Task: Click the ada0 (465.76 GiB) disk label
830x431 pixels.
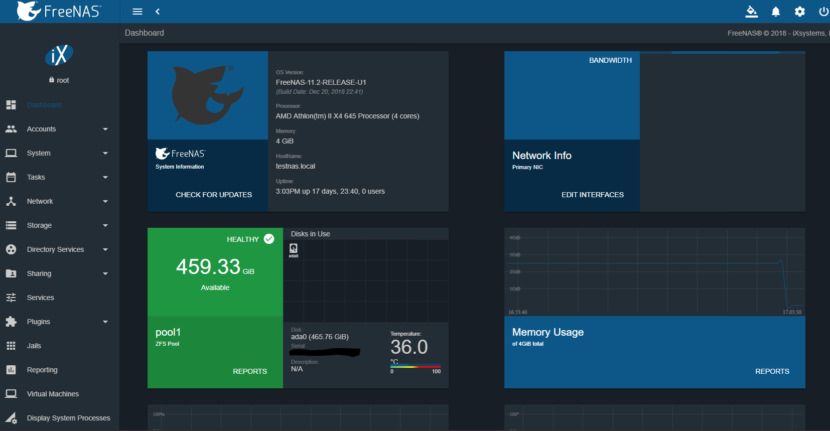Action: [x=320, y=337]
